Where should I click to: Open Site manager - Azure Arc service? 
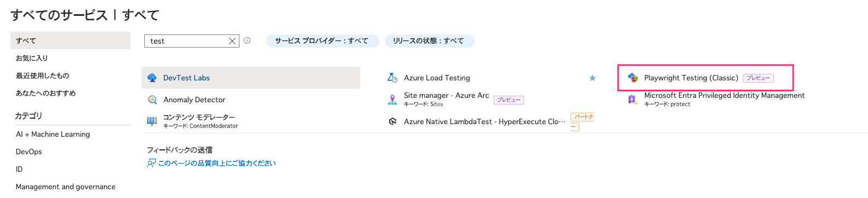447,95
